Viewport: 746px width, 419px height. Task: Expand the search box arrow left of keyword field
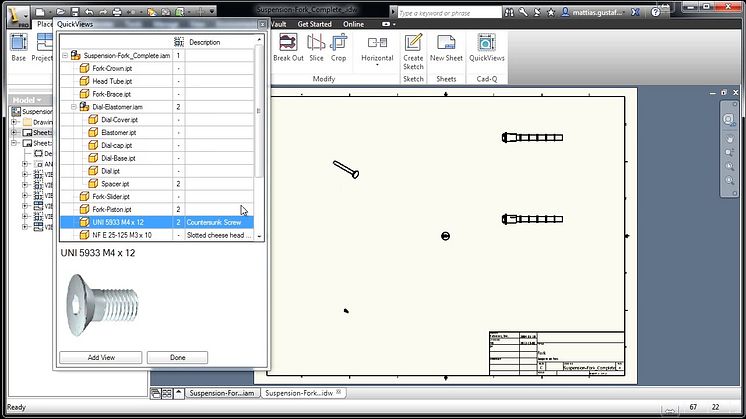[393, 12]
